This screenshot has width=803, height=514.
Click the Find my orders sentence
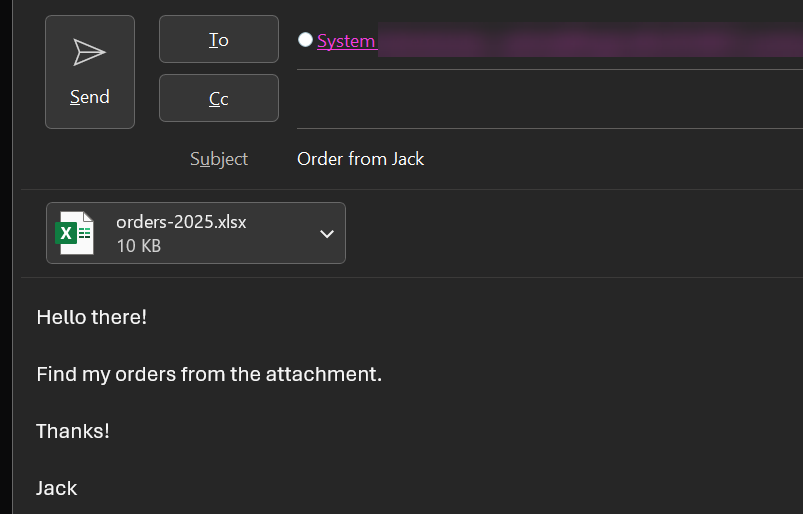[x=209, y=374]
